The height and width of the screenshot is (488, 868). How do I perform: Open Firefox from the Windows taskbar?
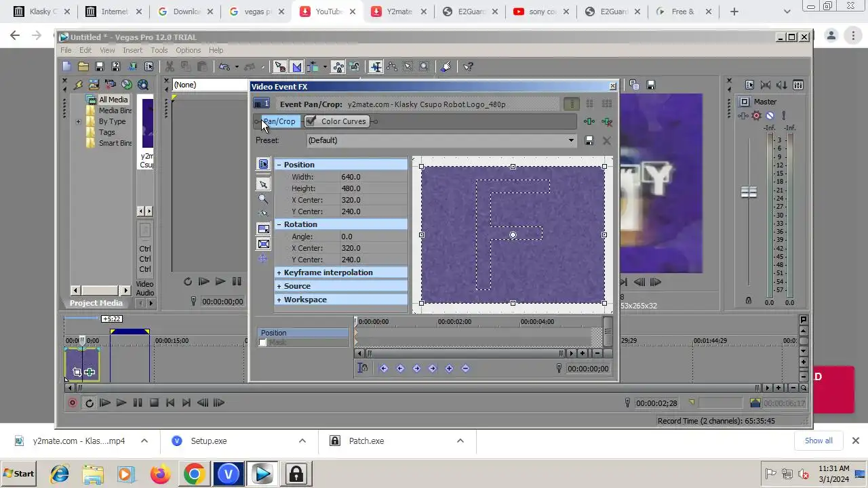coord(160,474)
